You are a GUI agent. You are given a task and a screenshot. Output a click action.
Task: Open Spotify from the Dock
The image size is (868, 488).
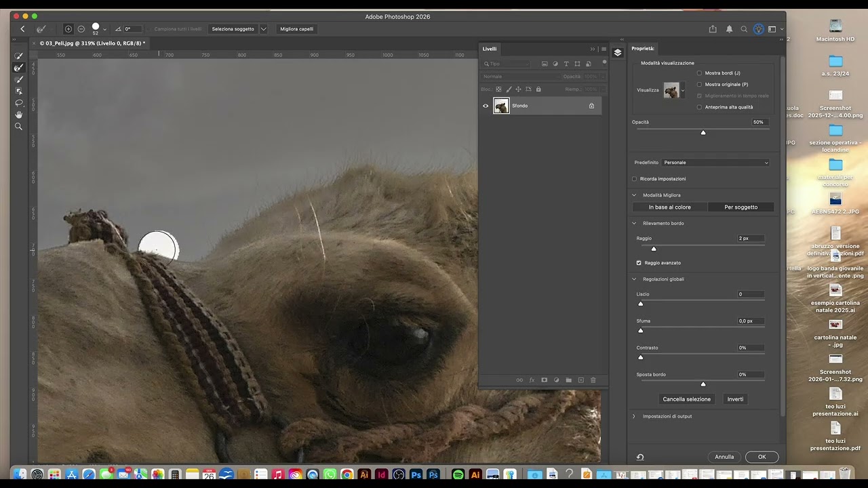(x=458, y=474)
